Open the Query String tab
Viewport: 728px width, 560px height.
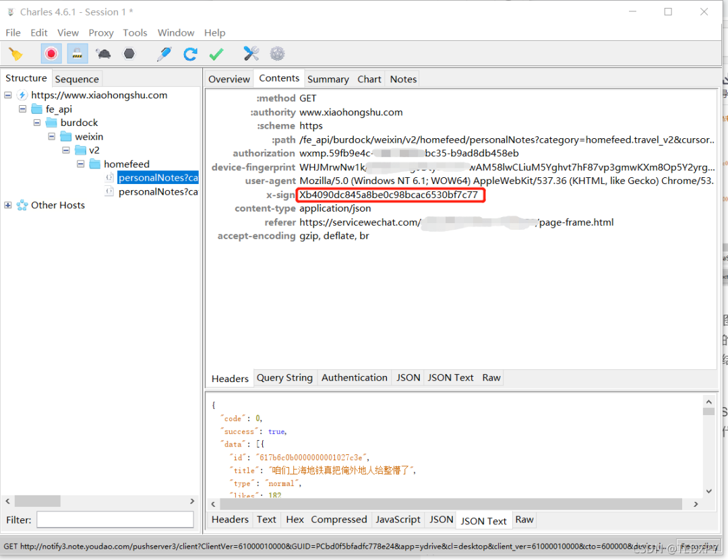[284, 377]
